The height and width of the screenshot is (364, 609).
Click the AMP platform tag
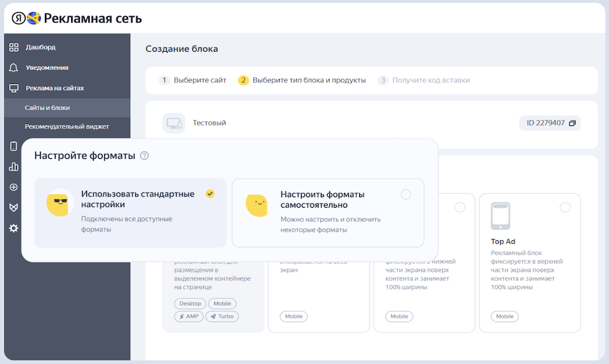tap(189, 317)
